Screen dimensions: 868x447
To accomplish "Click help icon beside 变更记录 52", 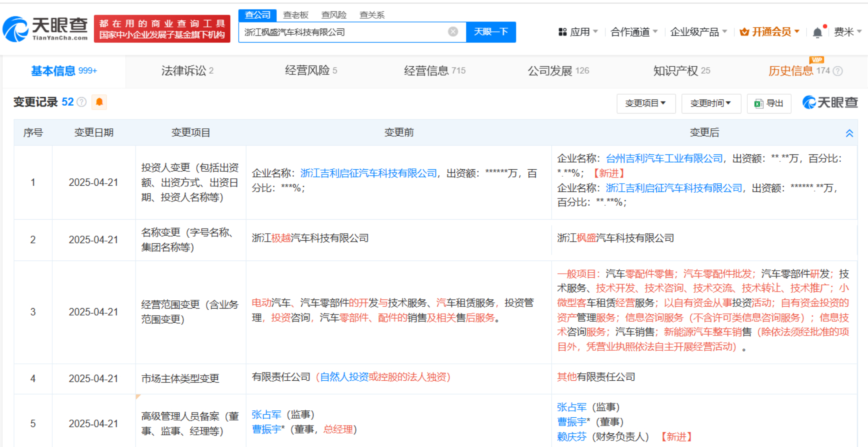I will coord(82,102).
